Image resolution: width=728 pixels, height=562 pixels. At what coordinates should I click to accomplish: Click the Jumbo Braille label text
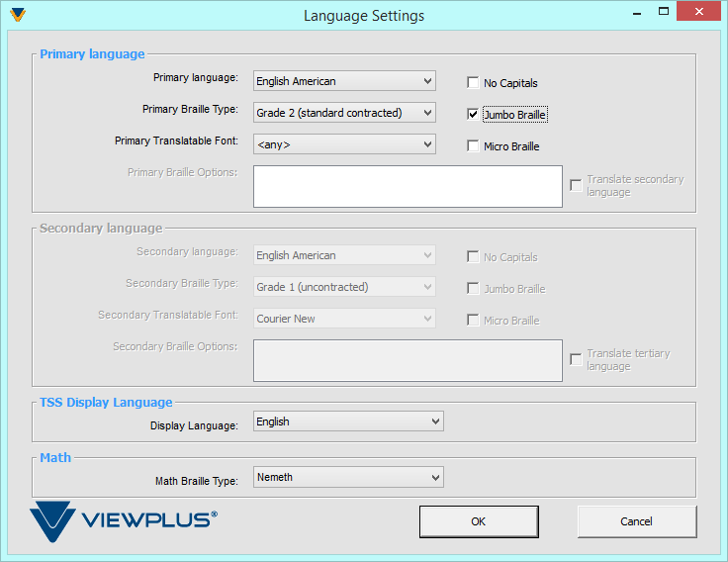point(514,115)
